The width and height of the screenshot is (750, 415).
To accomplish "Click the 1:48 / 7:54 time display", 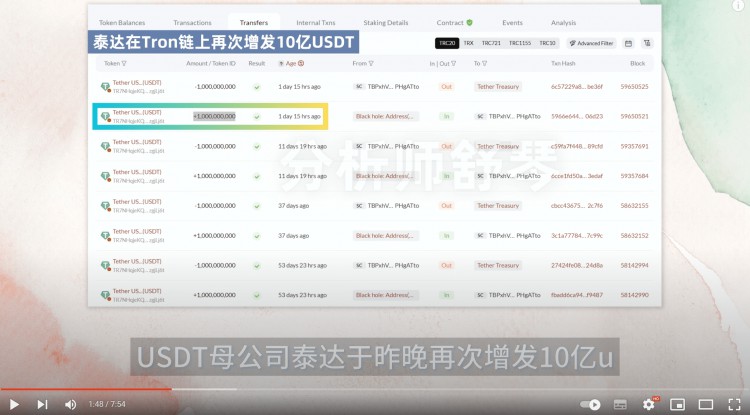I will point(107,404).
